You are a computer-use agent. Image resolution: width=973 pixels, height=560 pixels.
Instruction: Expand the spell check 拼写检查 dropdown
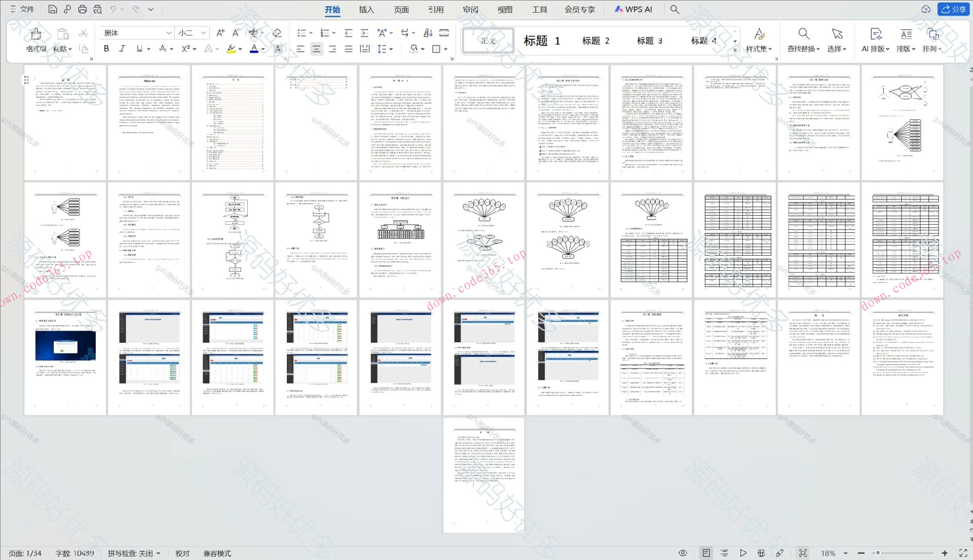pos(159,553)
